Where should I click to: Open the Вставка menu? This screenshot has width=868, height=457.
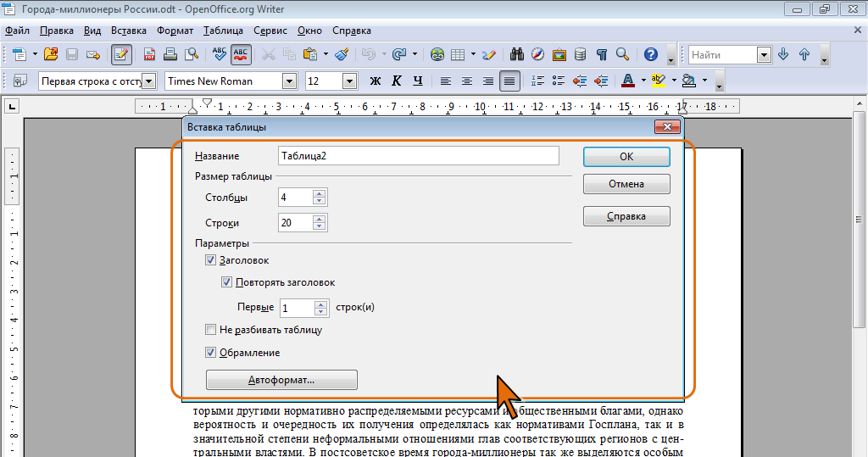[129, 31]
